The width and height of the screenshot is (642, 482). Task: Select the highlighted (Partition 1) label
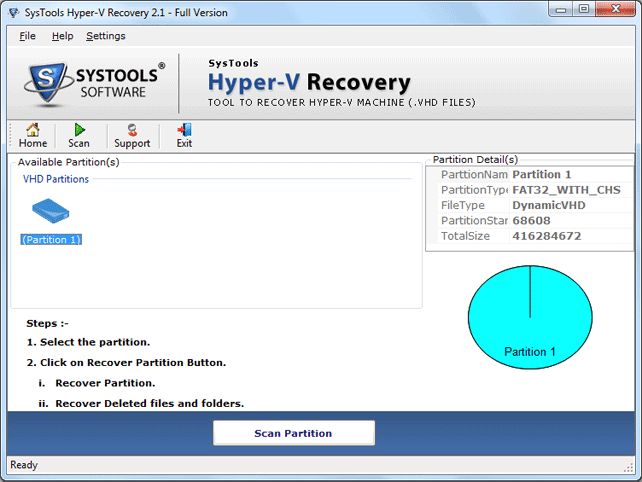tap(51, 240)
